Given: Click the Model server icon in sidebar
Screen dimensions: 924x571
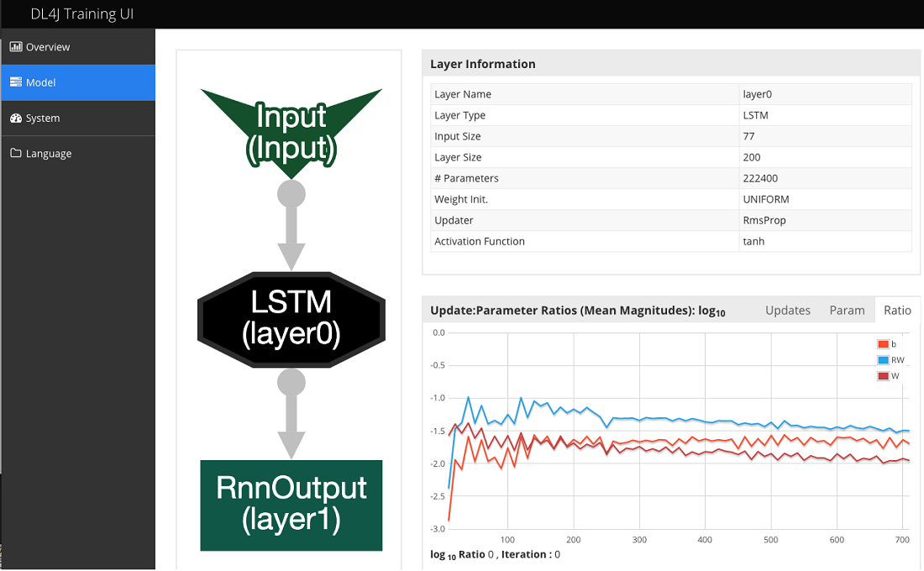Looking at the screenshot, I should click(16, 82).
